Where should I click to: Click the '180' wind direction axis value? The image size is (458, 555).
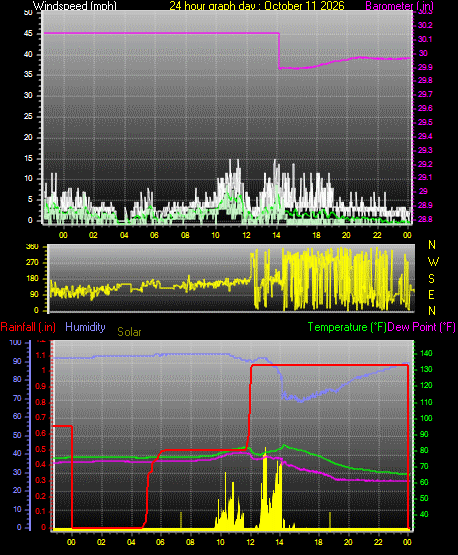32,279
